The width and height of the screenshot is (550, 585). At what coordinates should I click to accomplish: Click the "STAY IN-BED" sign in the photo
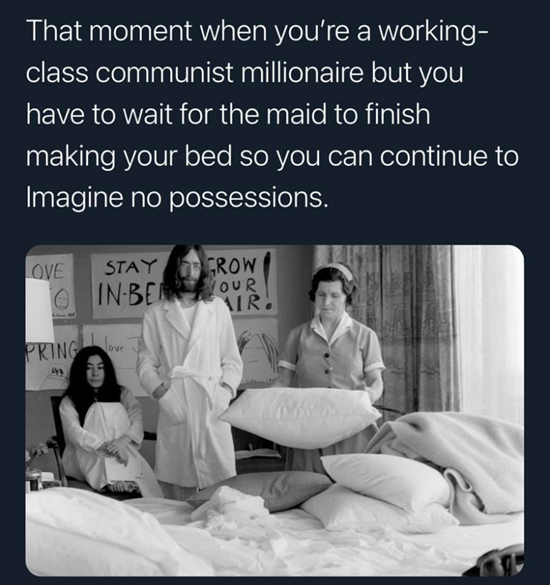coord(129,284)
